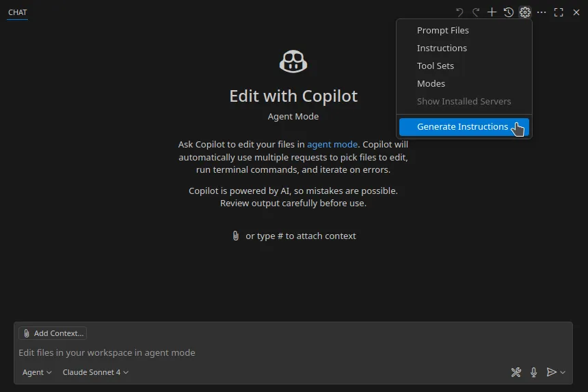Close the chat panel with the X icon
The height and width of the screenshot is (392, 588).
(576, 12)
